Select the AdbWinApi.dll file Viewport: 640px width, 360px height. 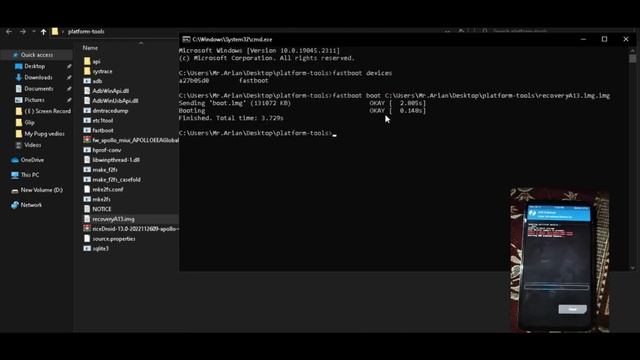110,91
